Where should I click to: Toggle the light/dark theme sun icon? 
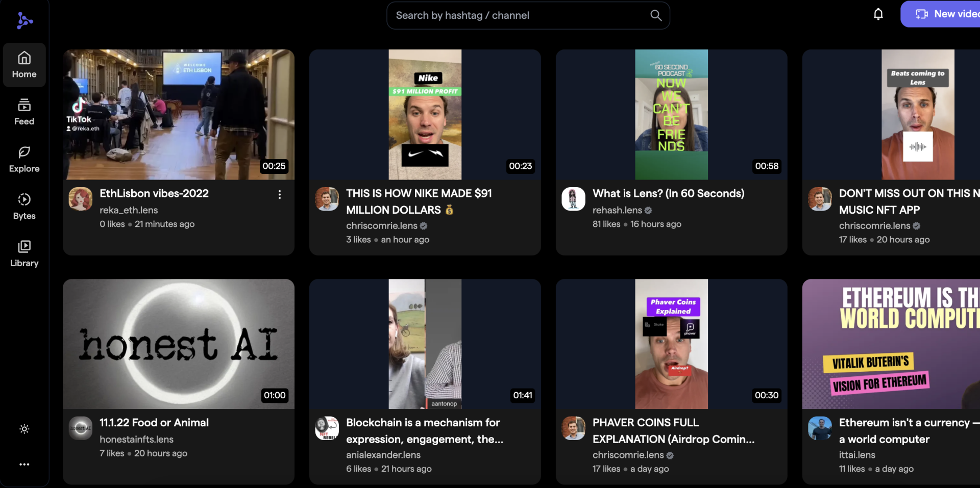[x=24, y=429]
